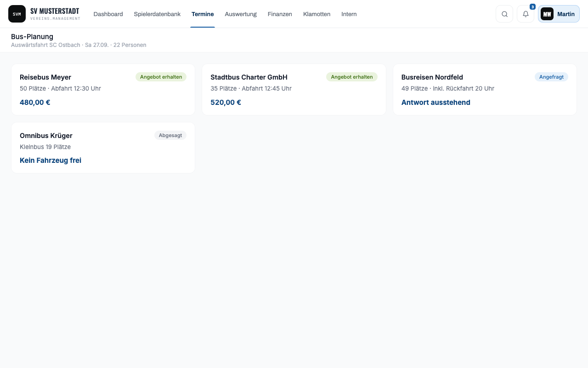Click the Auswärtsfahrt SC Ostbach subtitle
Screen dimensions: 588x368
(79, 45)
